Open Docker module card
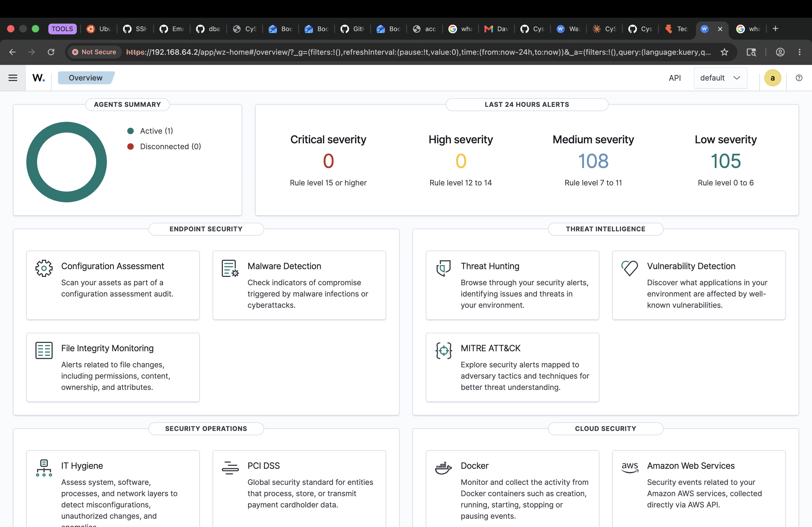 click(x=512, y=489)
